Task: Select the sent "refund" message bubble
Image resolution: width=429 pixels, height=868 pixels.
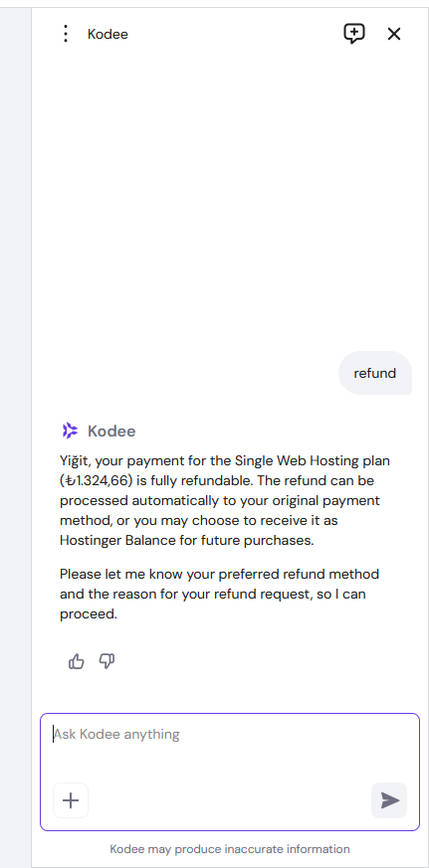Action: coord(374,373)
